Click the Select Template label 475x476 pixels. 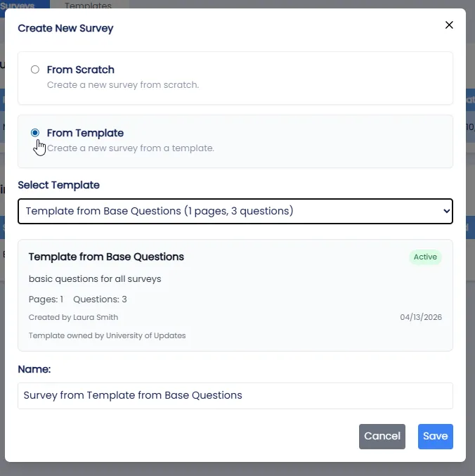58,185
